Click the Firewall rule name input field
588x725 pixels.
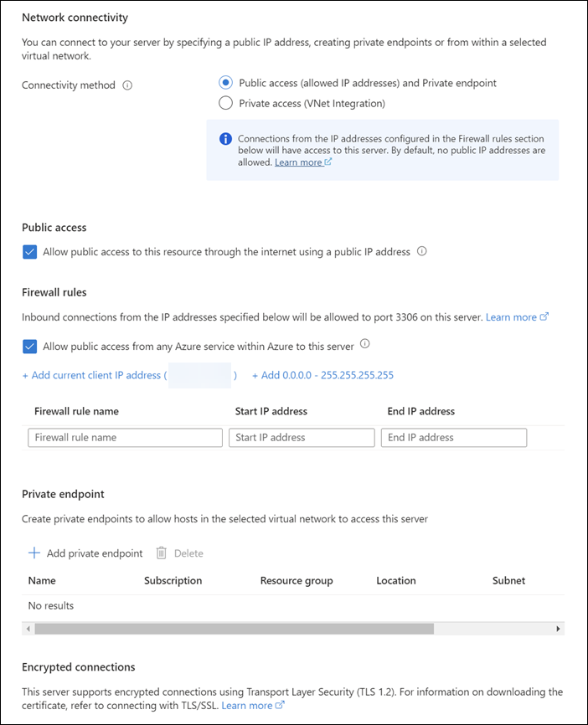tap(125, 438)
